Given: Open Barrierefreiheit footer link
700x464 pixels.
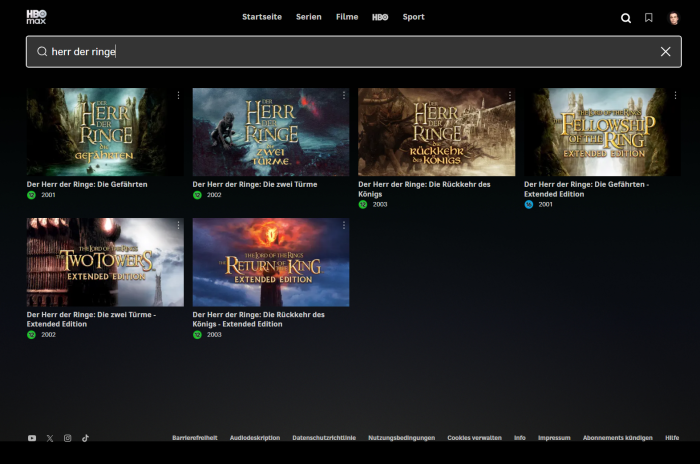Looking at the screenshot, I should pos(195,438).
